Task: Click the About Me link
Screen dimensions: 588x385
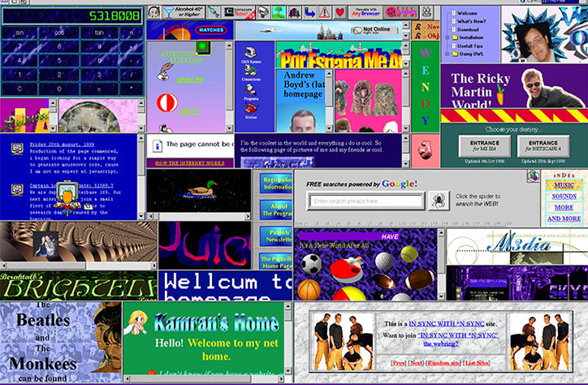Action: point(190,80)
